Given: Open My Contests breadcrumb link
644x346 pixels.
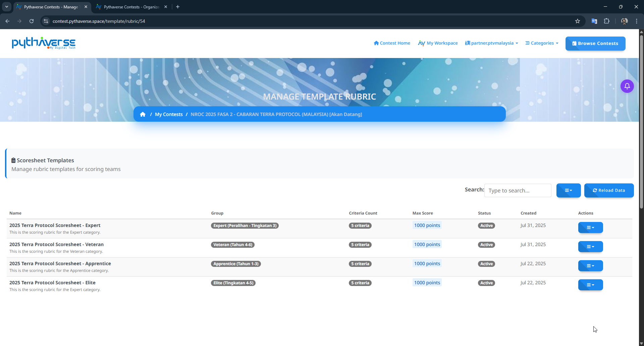Looking at the screenshot, I should tap(169, 114).
